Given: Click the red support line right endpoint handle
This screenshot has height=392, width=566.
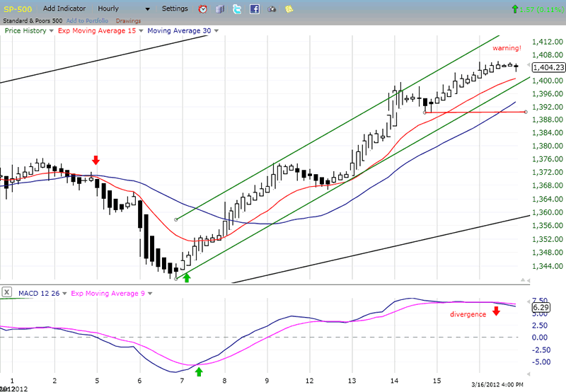Looking at the screenshot, I should click(526, 112).
